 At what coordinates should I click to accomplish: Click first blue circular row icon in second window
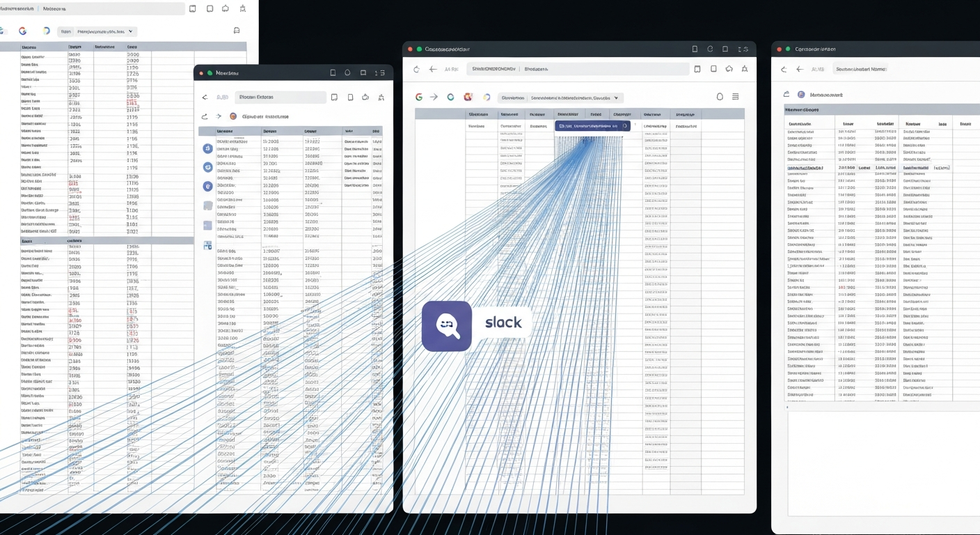tap(207, 148)
